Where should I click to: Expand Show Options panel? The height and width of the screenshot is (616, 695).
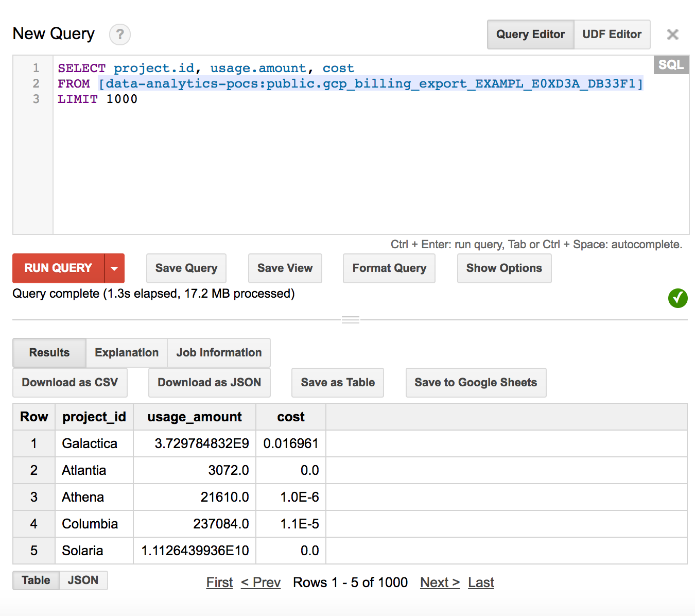point(504,268)
